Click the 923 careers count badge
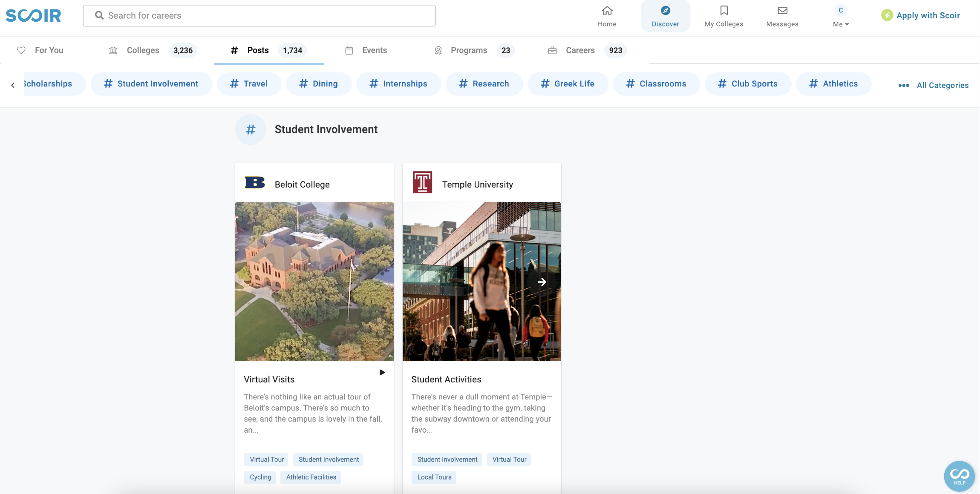Viewport: 980px width, 494px height. coord(615,50)
